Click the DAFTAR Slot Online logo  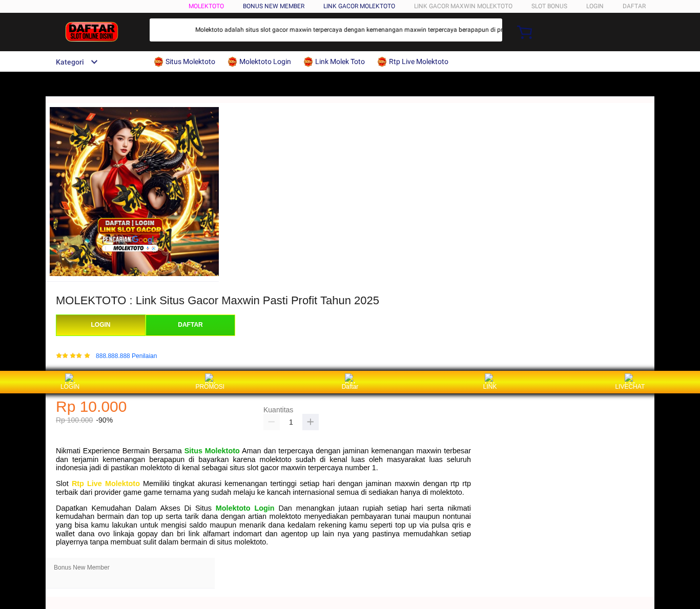92,32
